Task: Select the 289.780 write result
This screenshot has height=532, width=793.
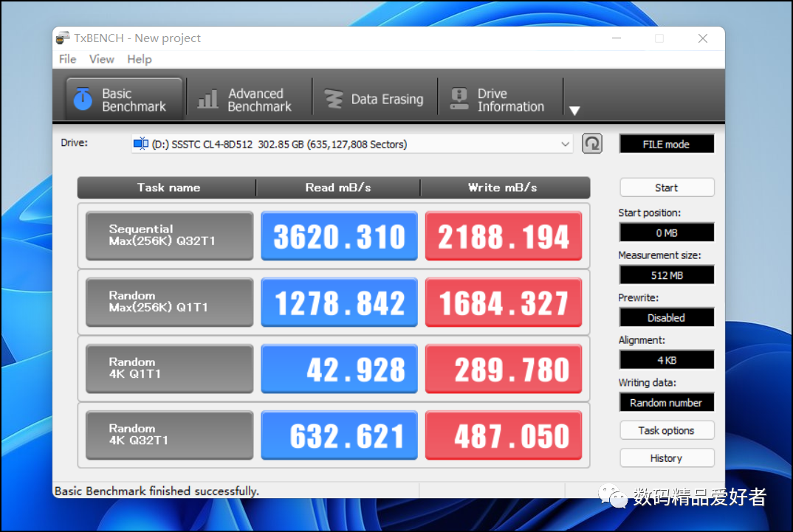Action: 504,368
